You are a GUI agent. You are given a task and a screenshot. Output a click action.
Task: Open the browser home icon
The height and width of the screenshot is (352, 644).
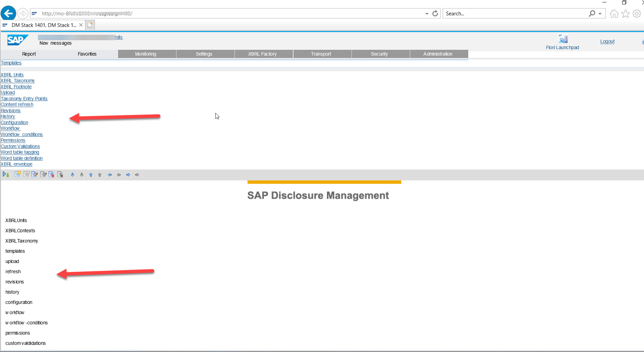614,14
